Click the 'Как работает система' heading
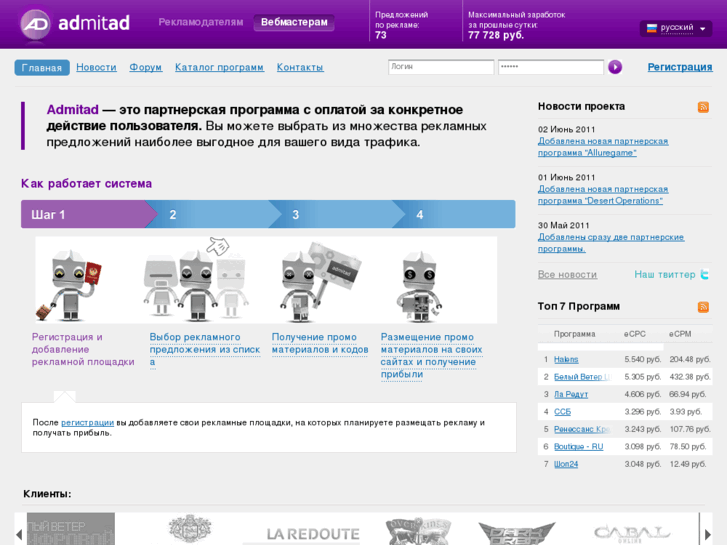The width and height of the screenshot is (727, 545). point(86,184)
